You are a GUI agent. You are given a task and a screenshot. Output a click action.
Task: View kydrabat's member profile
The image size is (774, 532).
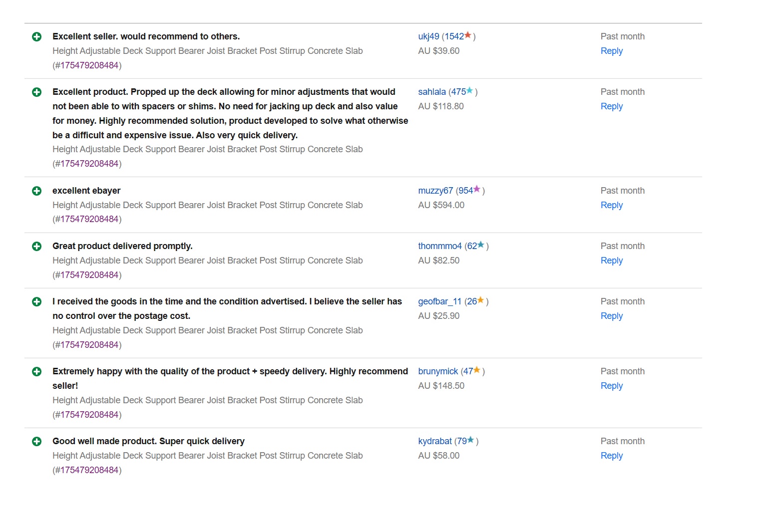tap(435, 441)
